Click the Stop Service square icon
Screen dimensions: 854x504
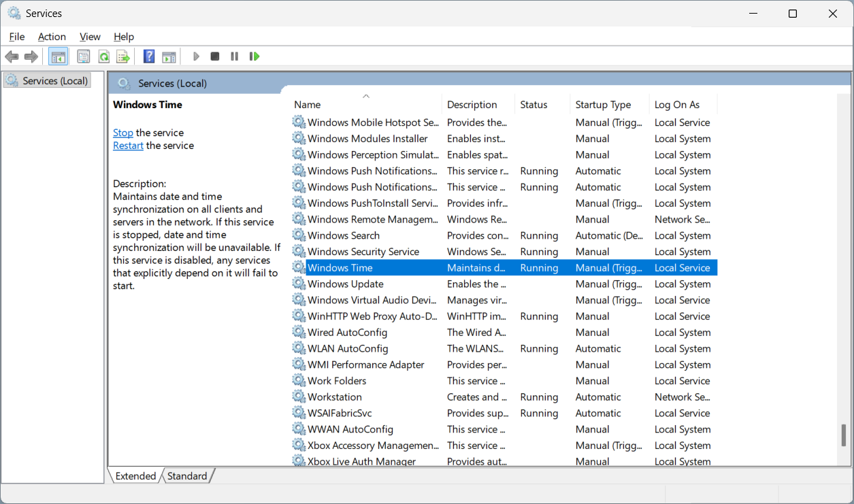click(215, 56)
